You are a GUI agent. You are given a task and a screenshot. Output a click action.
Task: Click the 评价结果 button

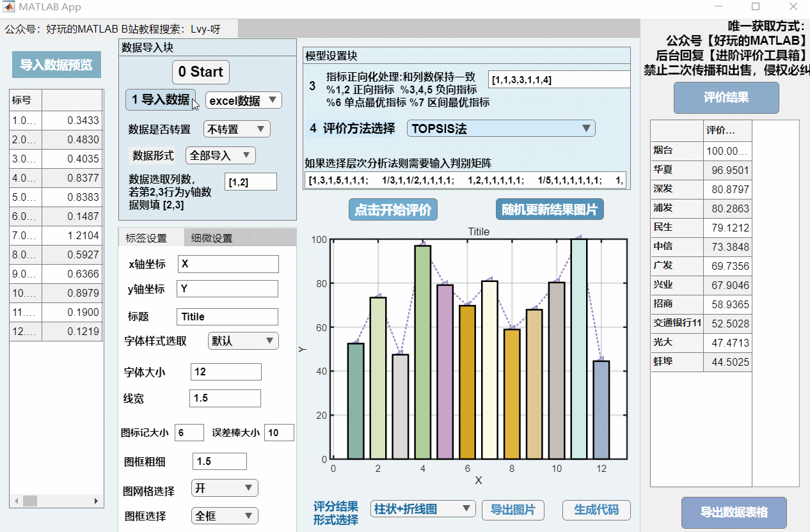click(x=726, y=98)
